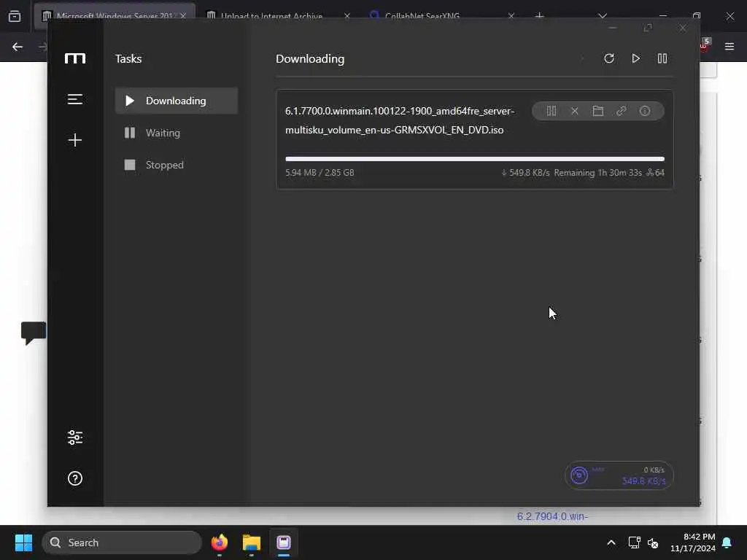Screen dimensions: 747x560
Task: Open preferences sliders icon in sidebar
Action: point(75,437)
